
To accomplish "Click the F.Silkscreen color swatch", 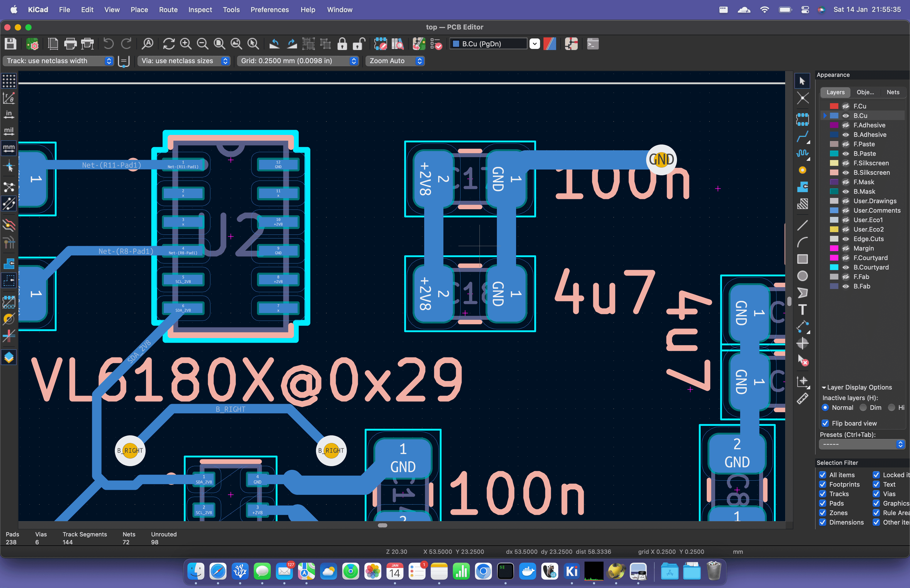I will pos(834,163).
